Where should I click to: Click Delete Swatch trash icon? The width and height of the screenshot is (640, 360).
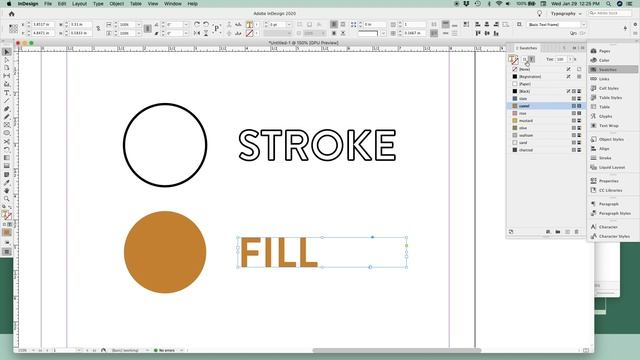pyautogui.click(x=577, y=232)
